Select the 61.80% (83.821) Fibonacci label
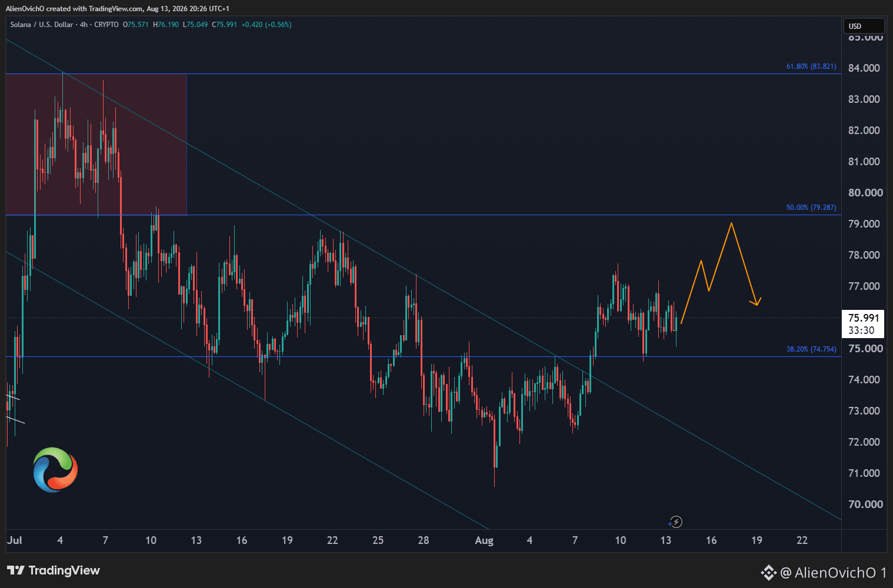Viewport: 893px width, 588px height. (x=811, y=66)
